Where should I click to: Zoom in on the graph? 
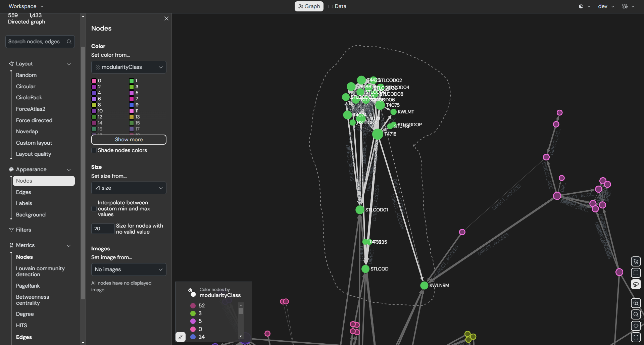(636, 303)
